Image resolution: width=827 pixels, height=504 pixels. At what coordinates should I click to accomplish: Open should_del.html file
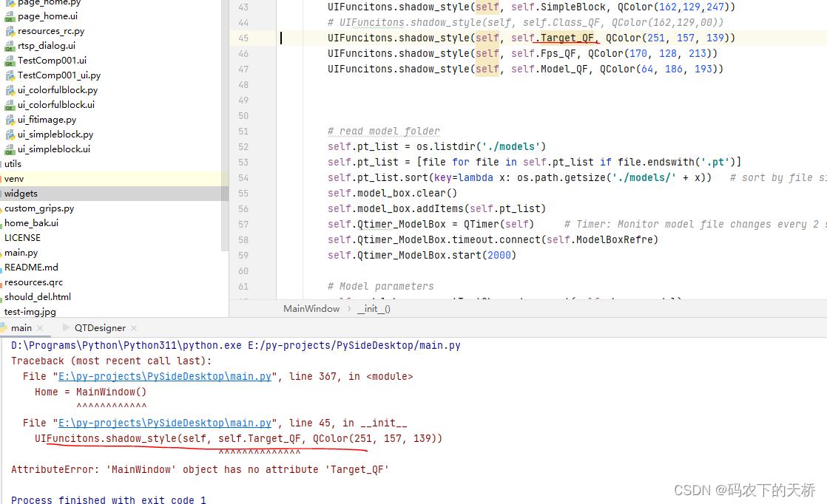(38, 296)
